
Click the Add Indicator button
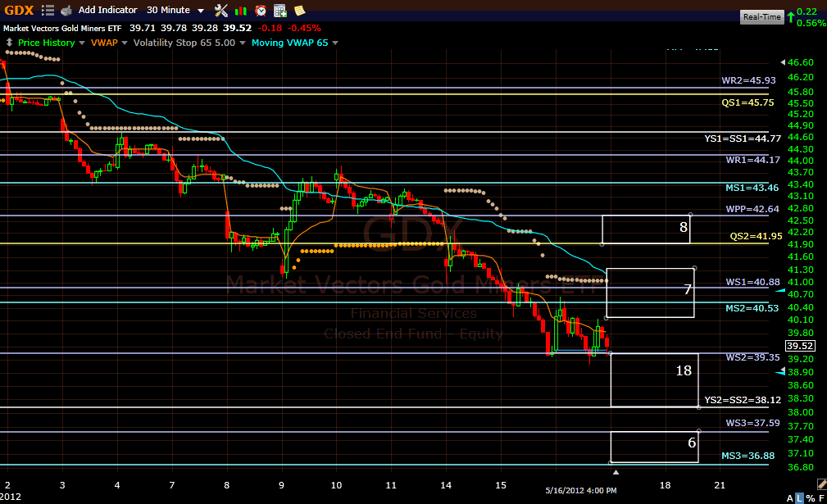107,10
